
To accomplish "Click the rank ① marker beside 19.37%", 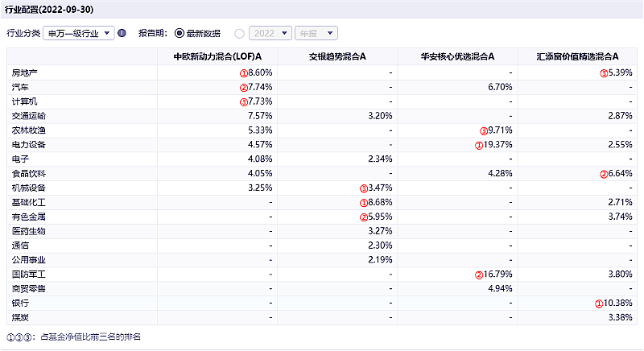I will click(479, 145).
